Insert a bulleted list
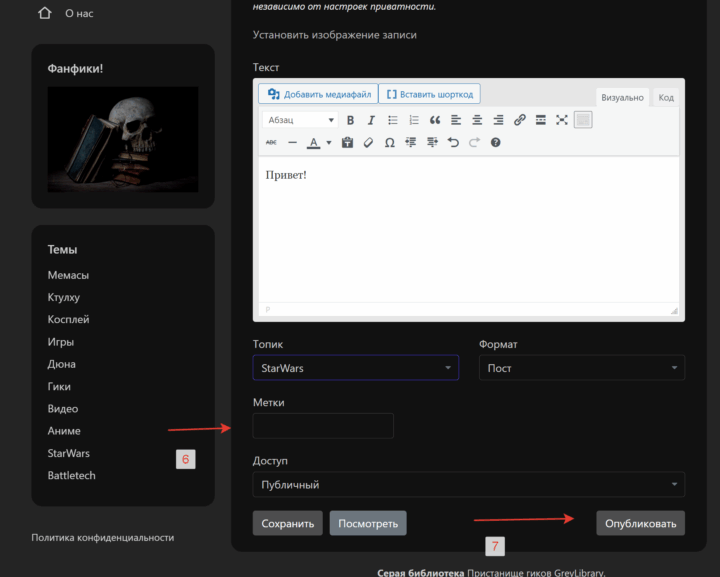This screenshot has width=720, height=577. 393,120
